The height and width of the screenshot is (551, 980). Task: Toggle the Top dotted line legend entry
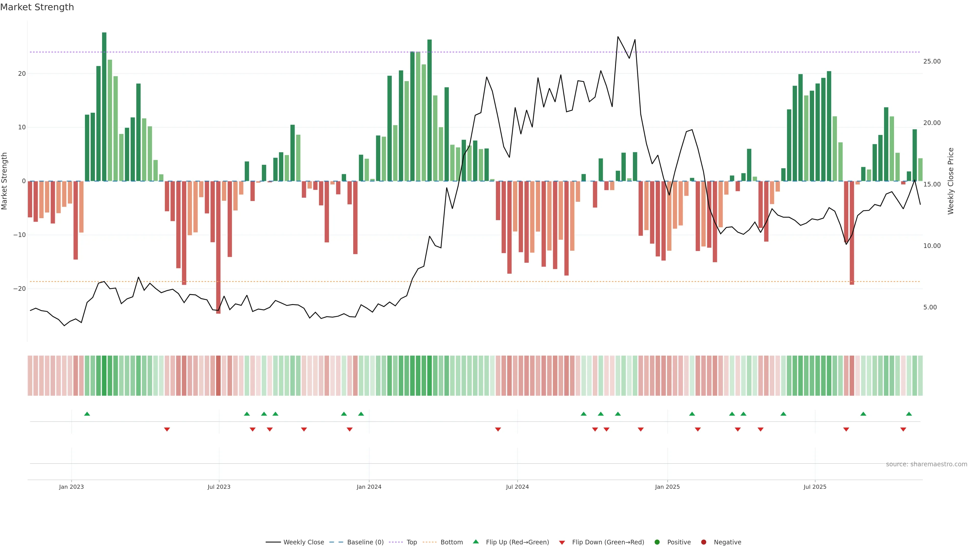(x=411, y=542)
